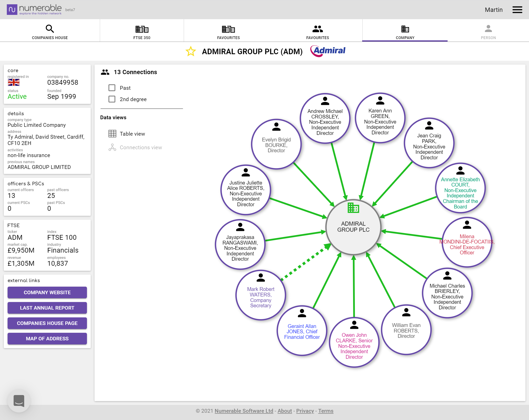Open the hamburger menu
This screenshot has height=420, width=529.
[517, 9]
